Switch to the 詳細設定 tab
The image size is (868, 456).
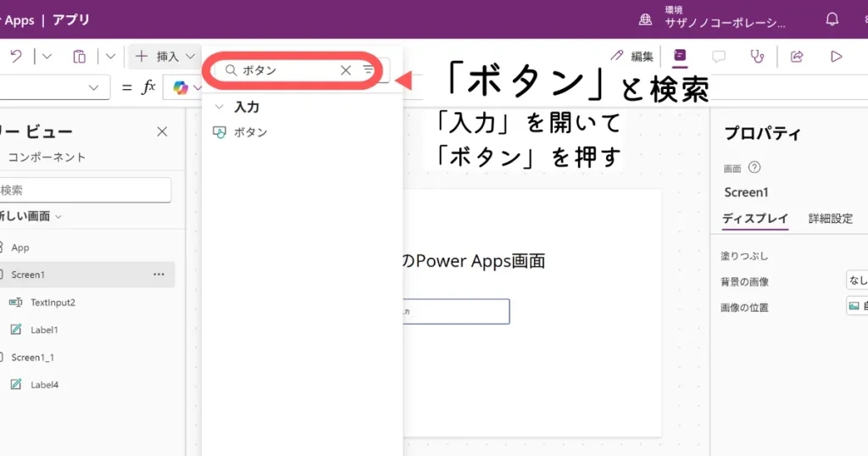click(830, 219)
